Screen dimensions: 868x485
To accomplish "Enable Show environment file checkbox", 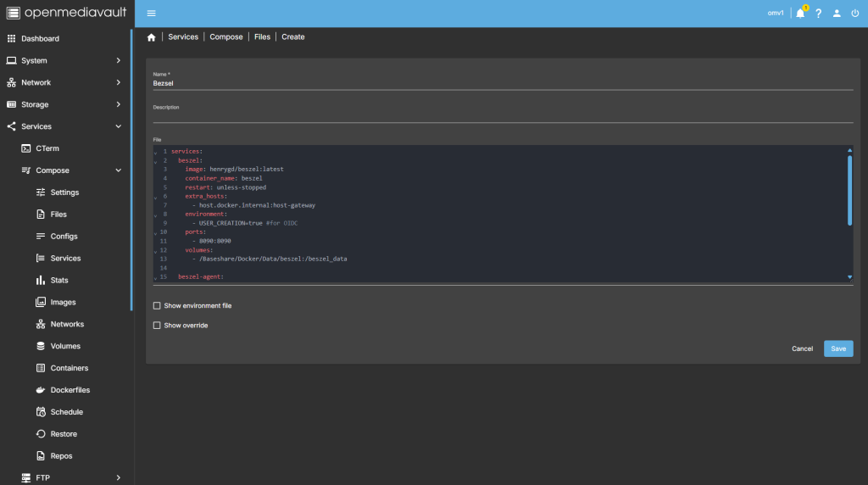I will click(x=157, y=305).
